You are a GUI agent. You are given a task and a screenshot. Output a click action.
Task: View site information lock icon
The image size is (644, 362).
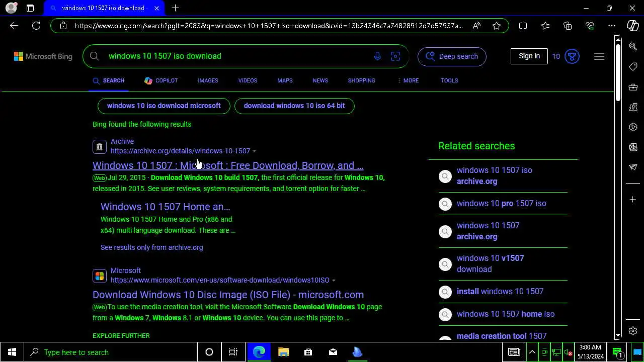coord(63,26)
